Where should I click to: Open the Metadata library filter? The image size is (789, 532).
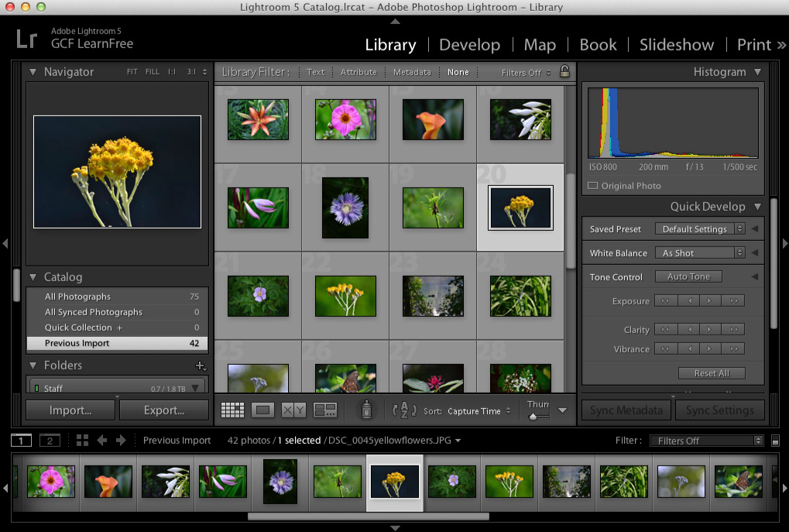point(411,71)
